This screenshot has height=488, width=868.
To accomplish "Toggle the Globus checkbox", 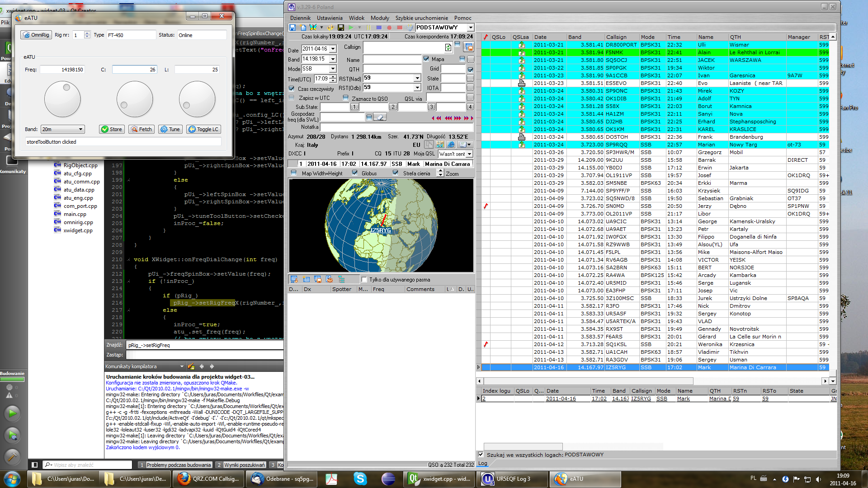I will [355, 173].
